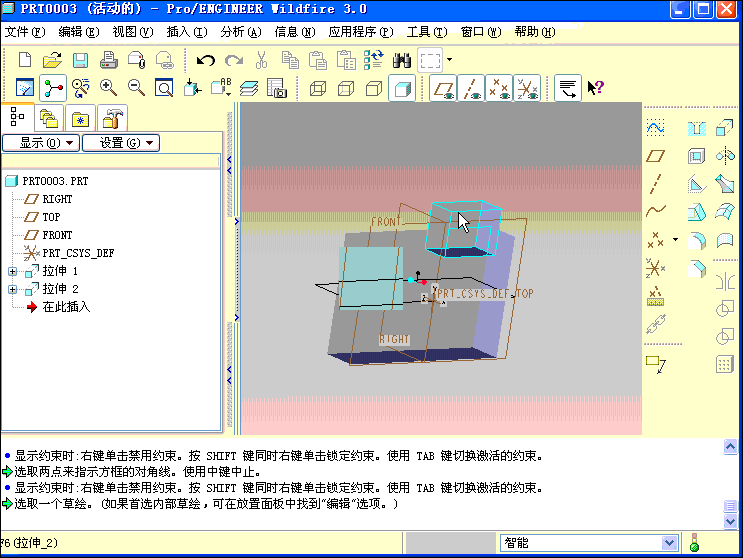The width and height of the screenshot is (743, 558).
Task: Zoom in with the magnifier plus
Action: click(x=109, y=88)
